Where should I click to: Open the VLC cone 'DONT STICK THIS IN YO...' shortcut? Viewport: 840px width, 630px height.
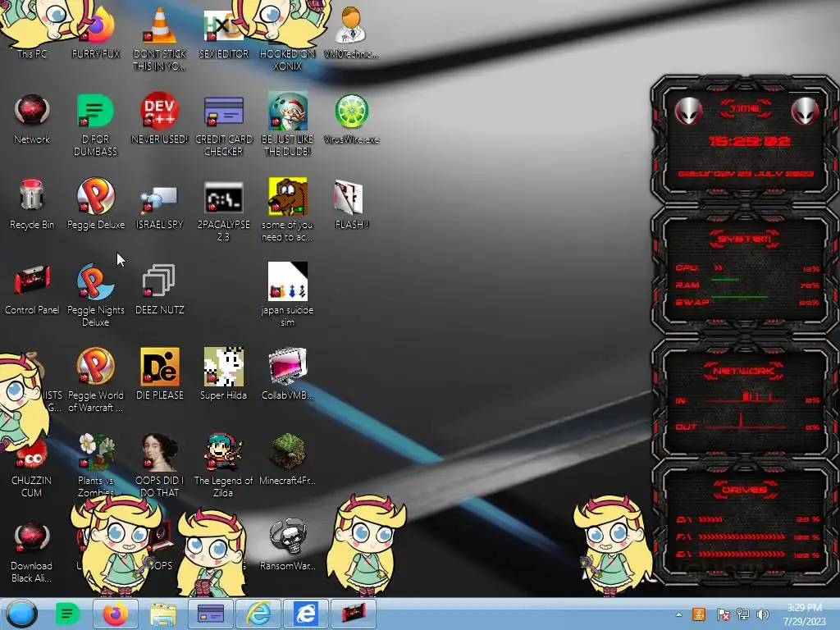click(x=159, y=39)
